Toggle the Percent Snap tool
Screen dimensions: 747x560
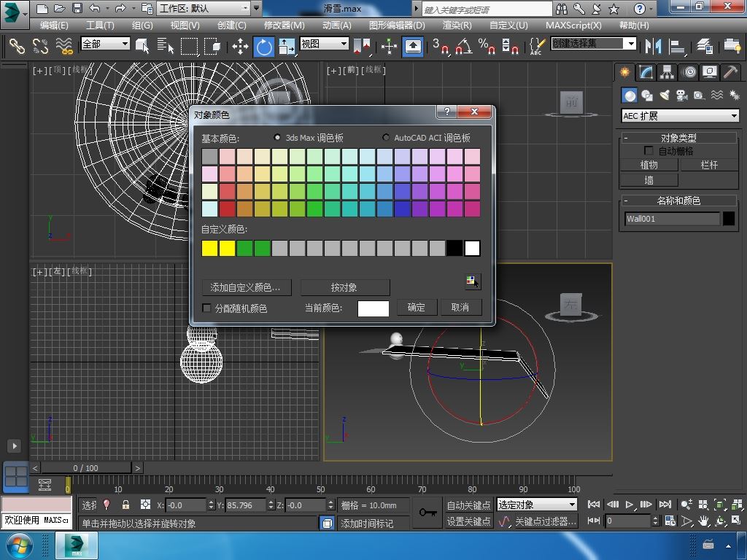pos(487,46)
